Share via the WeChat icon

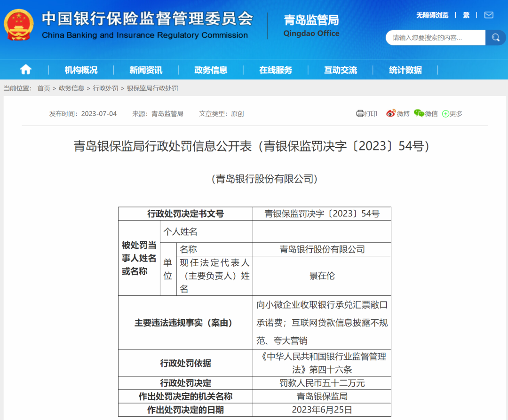pyautogui.click(x=419, y=113)
